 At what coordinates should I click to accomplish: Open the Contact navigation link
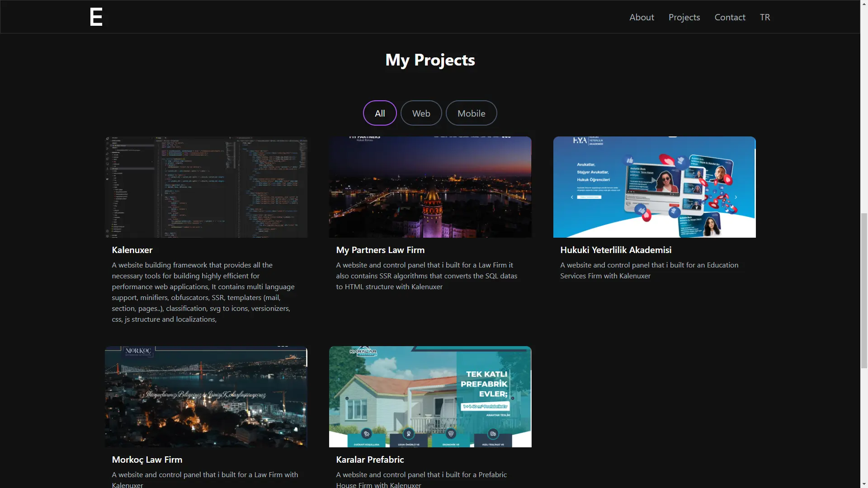(730, 17)
